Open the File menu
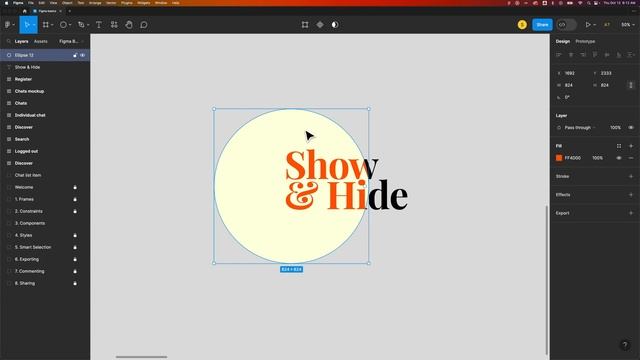The image size is (640, 360). coord(31,3)
